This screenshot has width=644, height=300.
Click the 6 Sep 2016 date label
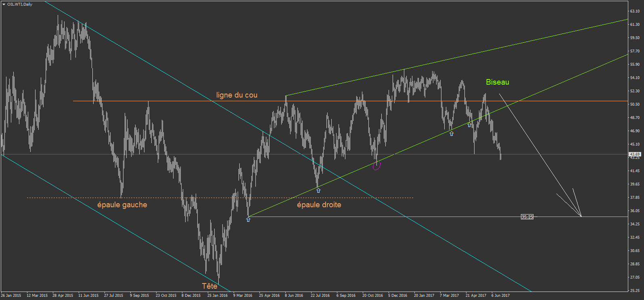click(346, 296)
